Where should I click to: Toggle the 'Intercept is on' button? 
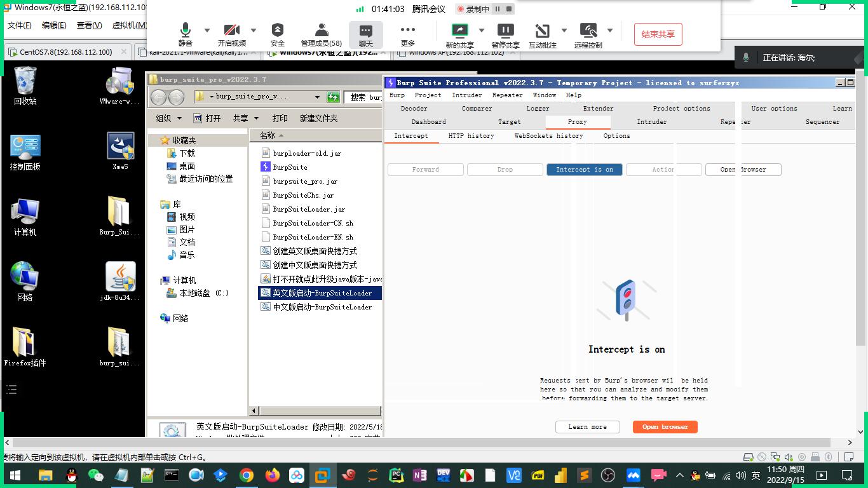point(585,170)
